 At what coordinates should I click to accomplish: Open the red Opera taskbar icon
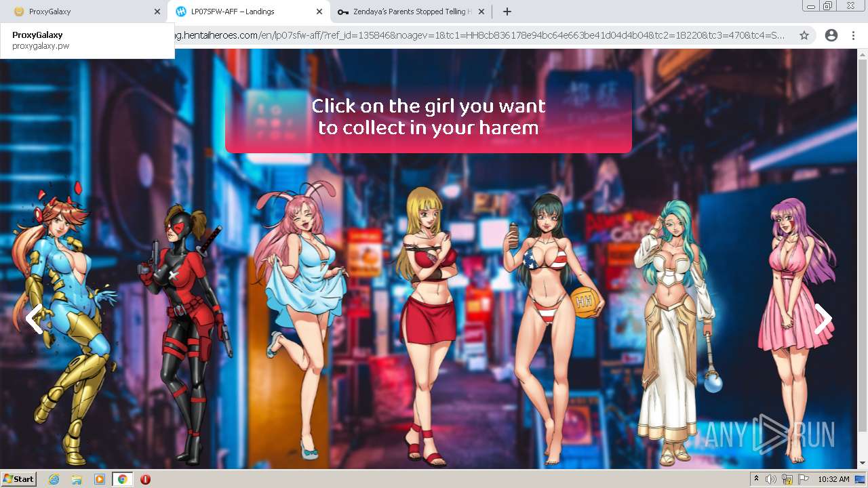pos(145,479)
